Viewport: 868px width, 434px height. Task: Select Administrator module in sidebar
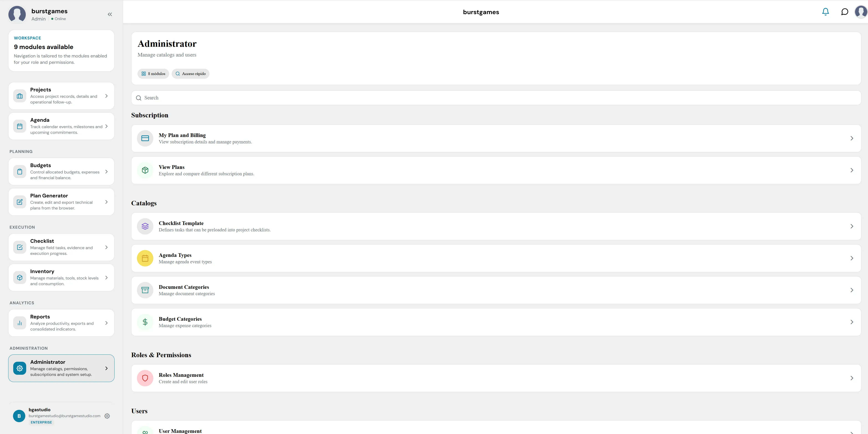click(61, 368)
